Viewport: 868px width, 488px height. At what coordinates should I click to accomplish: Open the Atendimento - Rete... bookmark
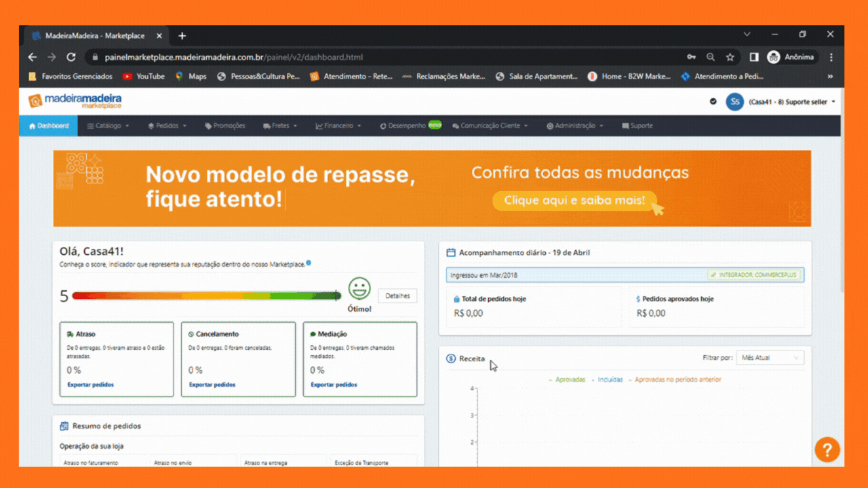click(351, 77)
